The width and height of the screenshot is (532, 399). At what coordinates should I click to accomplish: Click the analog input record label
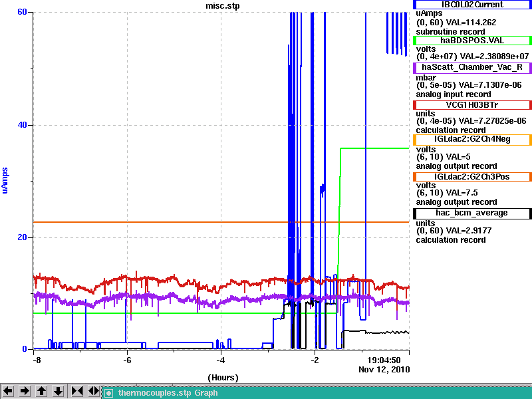pos(454,94)
